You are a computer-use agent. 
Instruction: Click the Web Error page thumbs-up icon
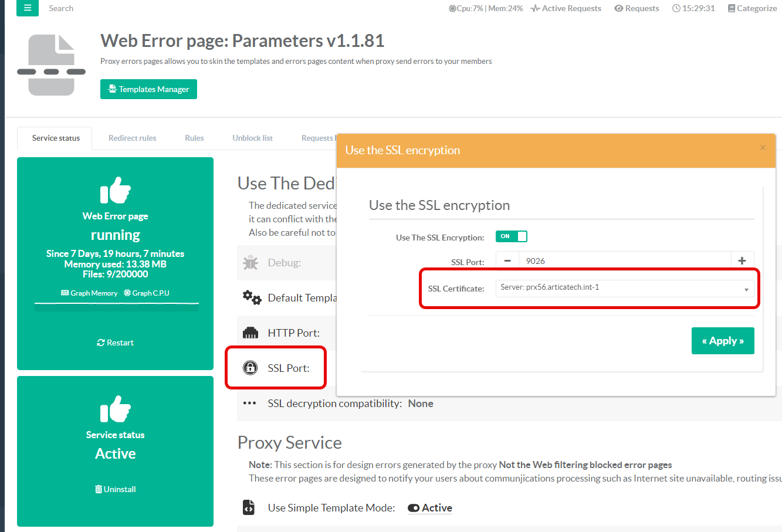(x=116, y=190)
